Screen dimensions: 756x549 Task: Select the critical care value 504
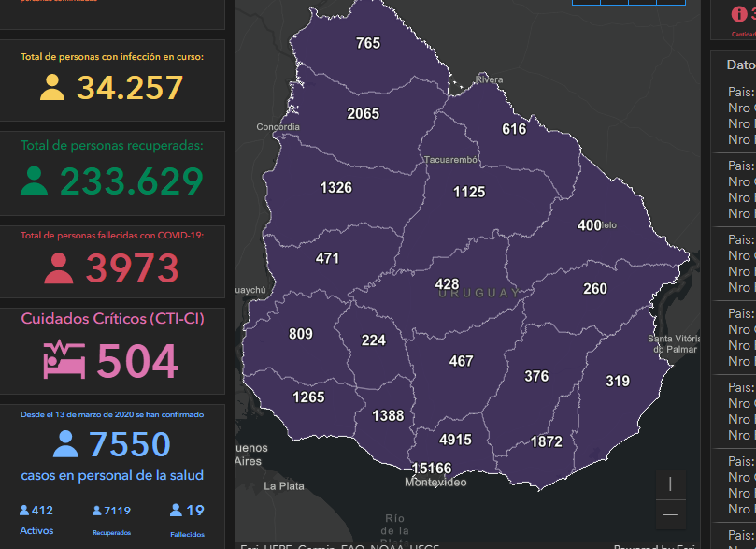click(138, 360)
